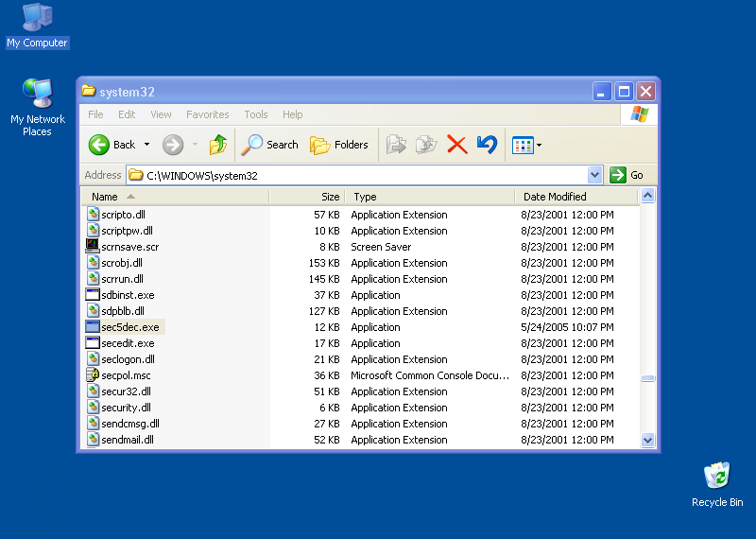
Task: Toggle the Folders pane button
Action: (338, 145)
